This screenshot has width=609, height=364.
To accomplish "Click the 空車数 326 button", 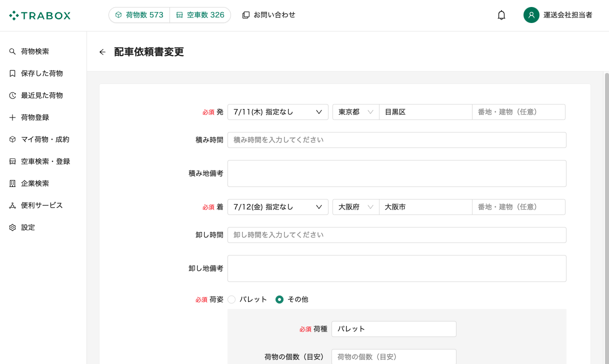I will (200, 15).
